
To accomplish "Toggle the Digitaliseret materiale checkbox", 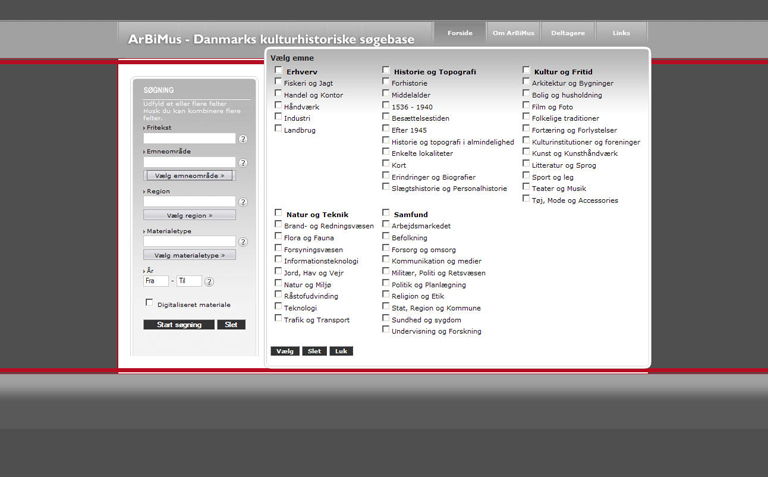I will tap(149, 303).
